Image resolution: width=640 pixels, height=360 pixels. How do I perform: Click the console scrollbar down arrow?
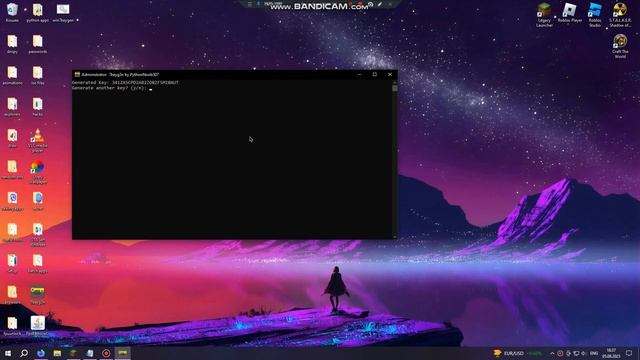[394, 236]
